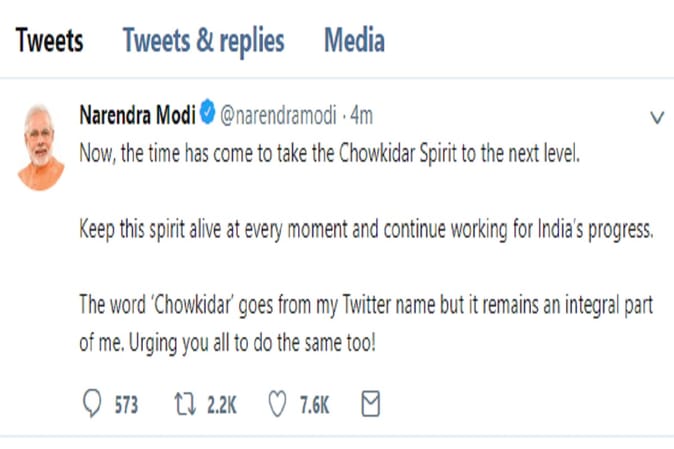The image size is (674, 449).
Task: Select the Media tab
Action: tap(354, 41)
